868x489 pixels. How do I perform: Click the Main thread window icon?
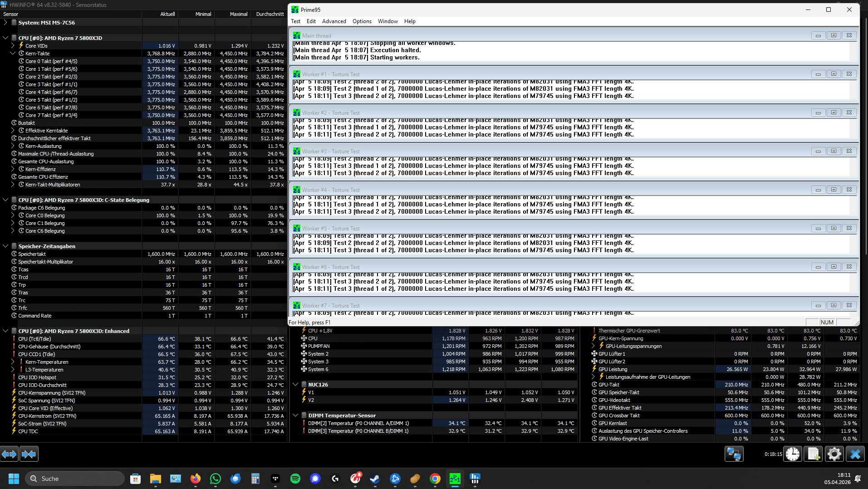click(x=297, y=35)
